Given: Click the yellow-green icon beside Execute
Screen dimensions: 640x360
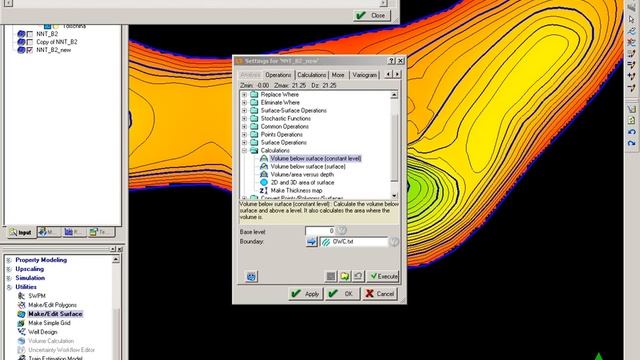Looking at the screenshot, I should pos(344,276).
